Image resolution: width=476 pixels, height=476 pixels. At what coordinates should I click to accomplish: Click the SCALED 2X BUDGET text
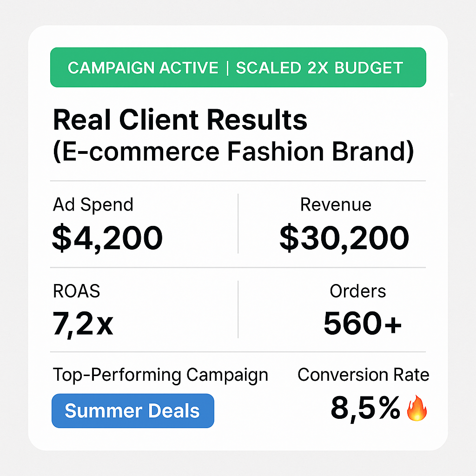tap(319, 68)
